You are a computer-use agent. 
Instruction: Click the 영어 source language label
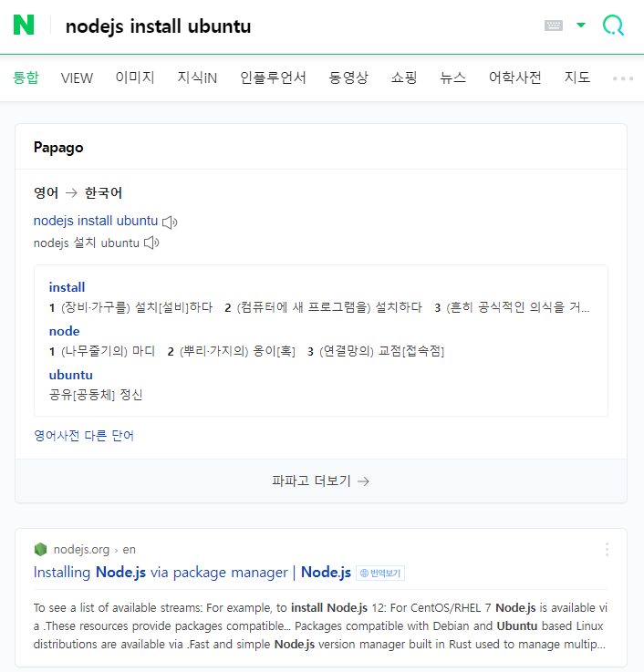click(46, 193)
